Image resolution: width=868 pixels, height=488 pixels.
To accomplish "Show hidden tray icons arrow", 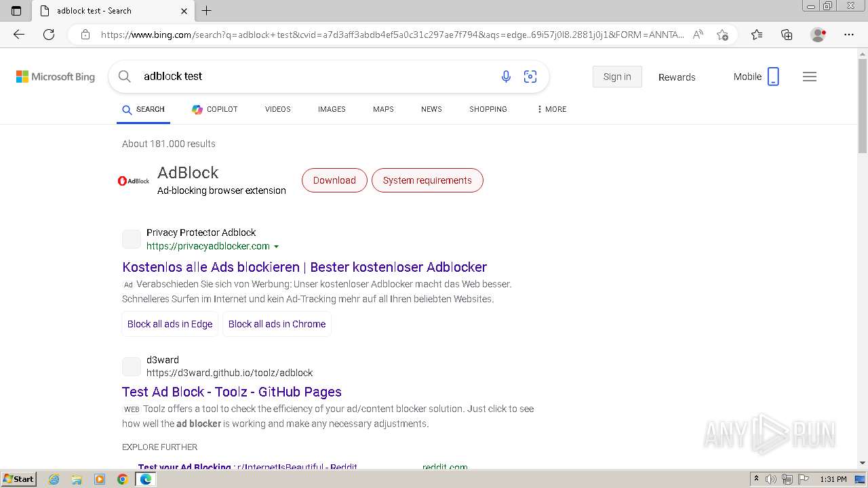I will point(756,479).
